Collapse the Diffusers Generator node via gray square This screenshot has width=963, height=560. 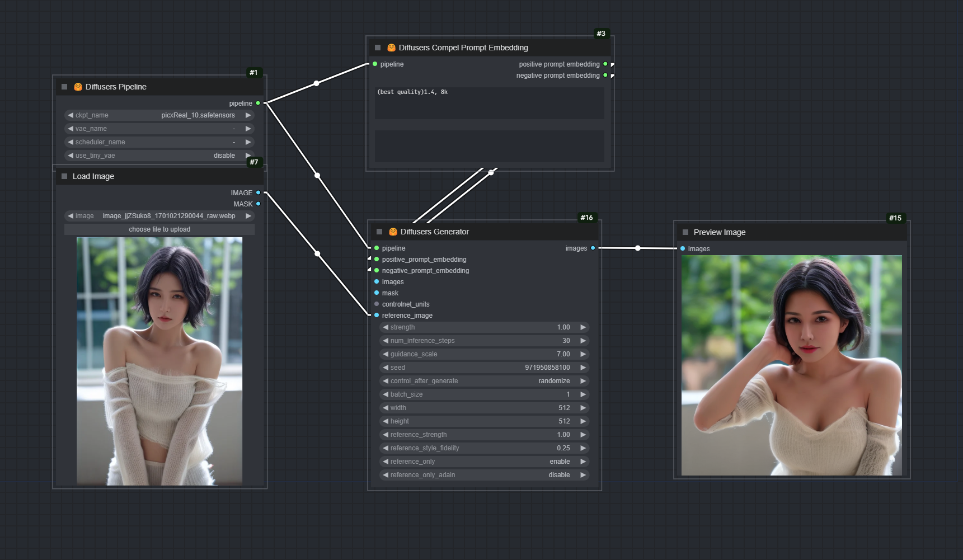tap(379, 232)
